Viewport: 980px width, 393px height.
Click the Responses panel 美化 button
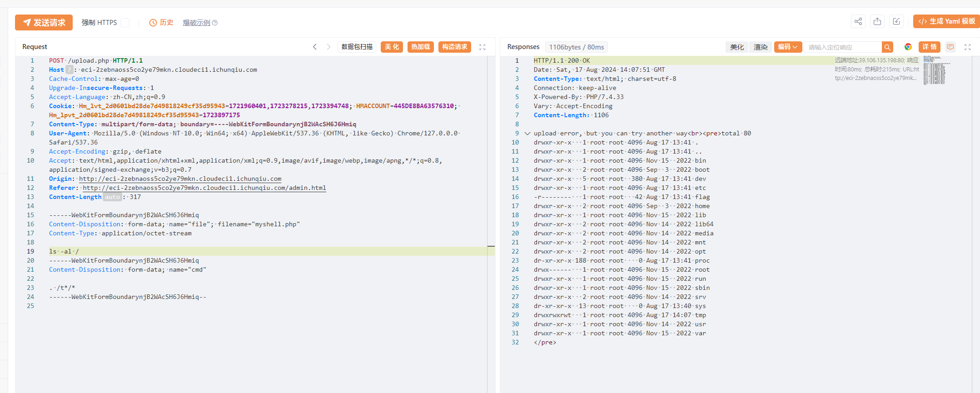pos(737,47)
